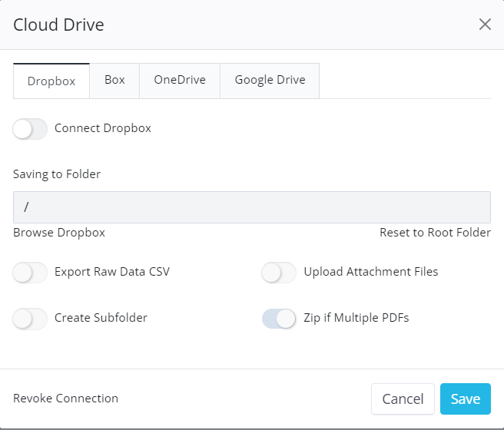Click the Saving to Folder path field
Viewport: 504px width, 430px height.
click(x=252, y=207)
